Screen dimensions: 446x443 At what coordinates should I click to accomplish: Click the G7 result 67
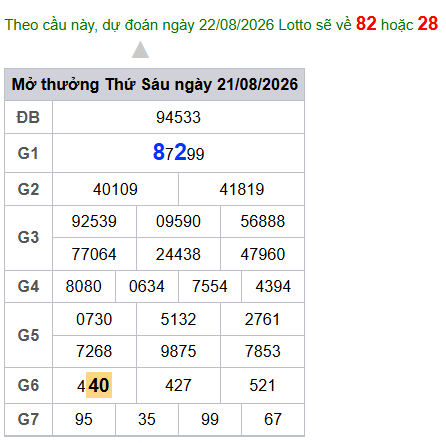pos(273,419)
